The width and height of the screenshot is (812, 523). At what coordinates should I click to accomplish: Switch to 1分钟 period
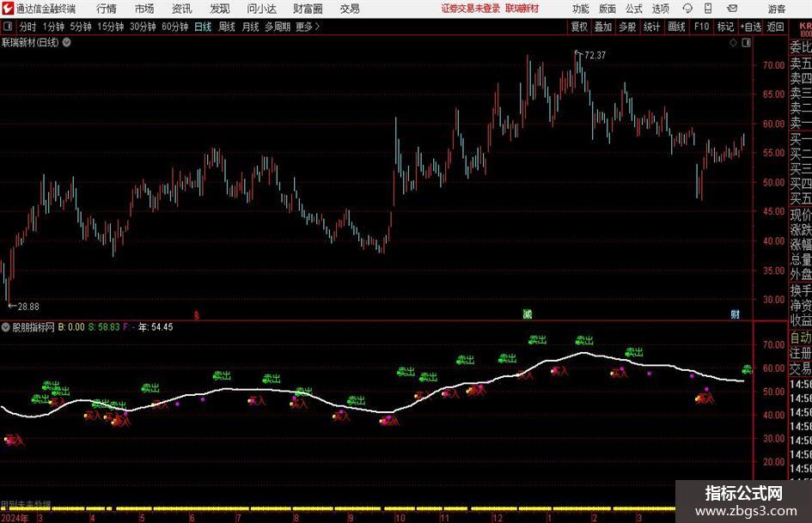[53, 27]
